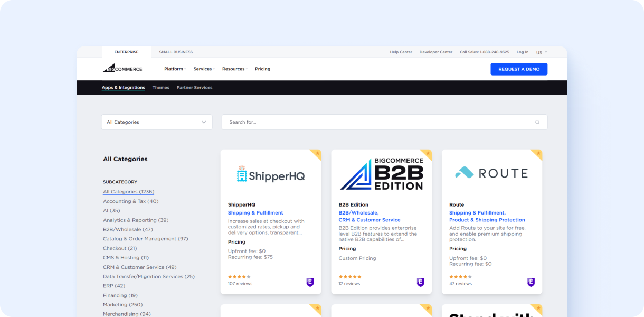Click the purple Elite badge on ShipperHQ card
This screenshot has width=644, height=317.
pos(310,282)
